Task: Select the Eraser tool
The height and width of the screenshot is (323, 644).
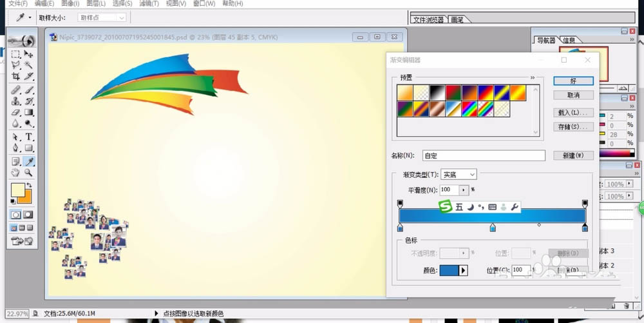Action: 15,112
